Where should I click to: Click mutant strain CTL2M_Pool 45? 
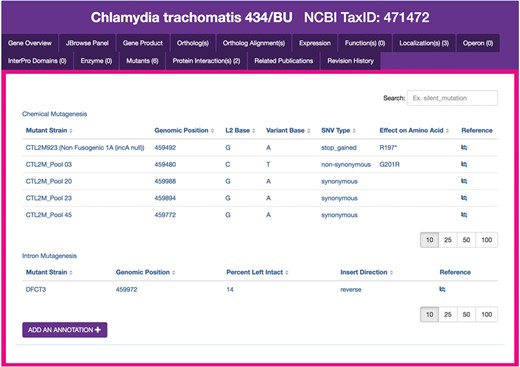(49, 215)
